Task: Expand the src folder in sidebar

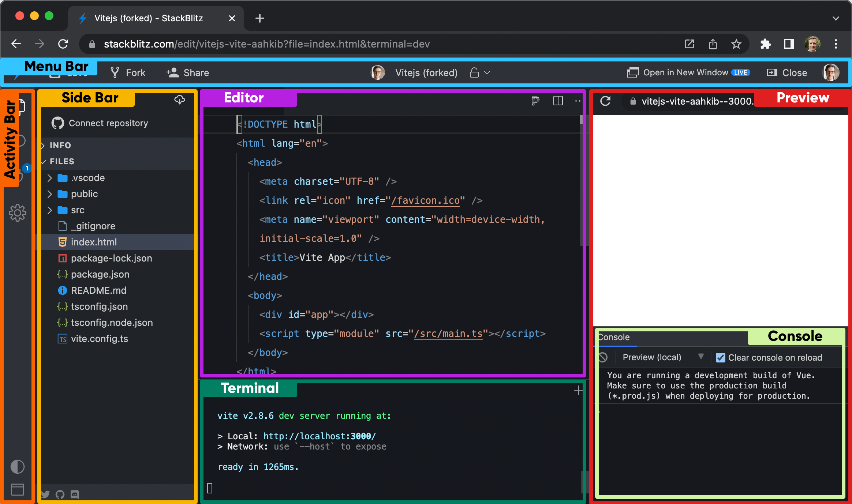Action: pos(51,210)
